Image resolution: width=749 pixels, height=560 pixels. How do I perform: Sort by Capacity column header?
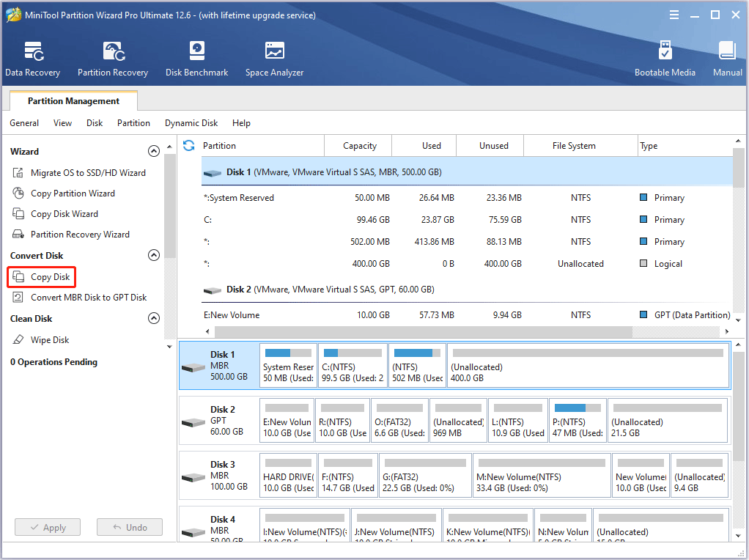[359, 146]
